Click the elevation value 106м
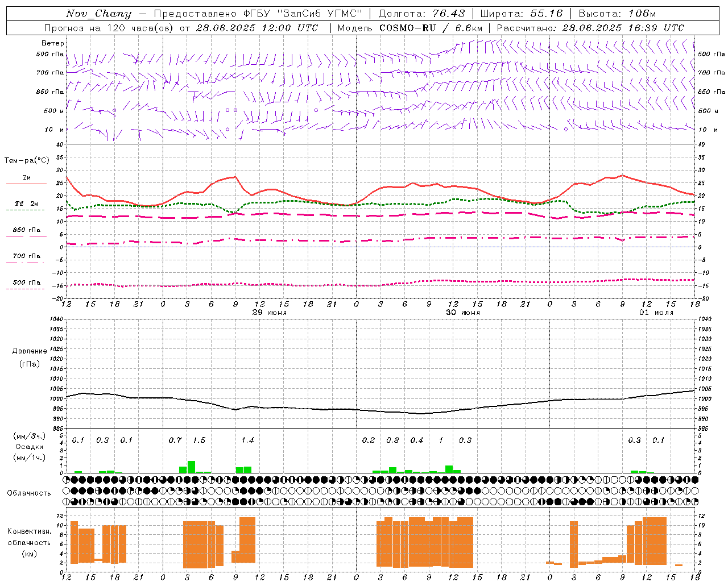The width and height of the screenshot is (728, 582). pyautogui.click(x=642, y=14)
